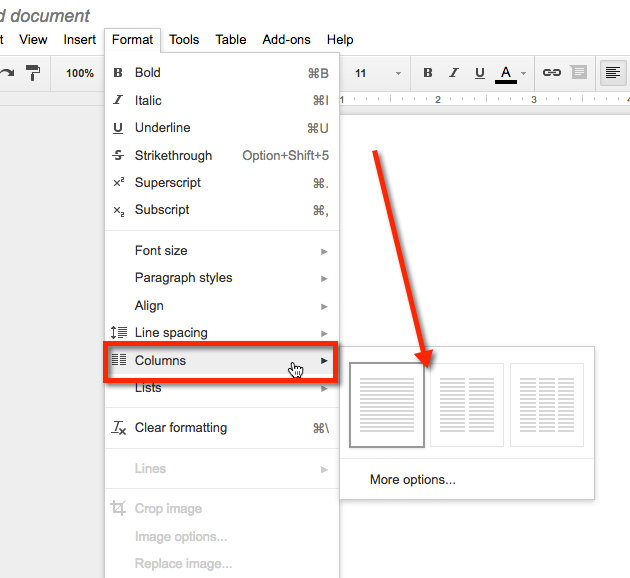Open the View menu
The width and height of the screenshot is (630, 578).
coord(33,40)
